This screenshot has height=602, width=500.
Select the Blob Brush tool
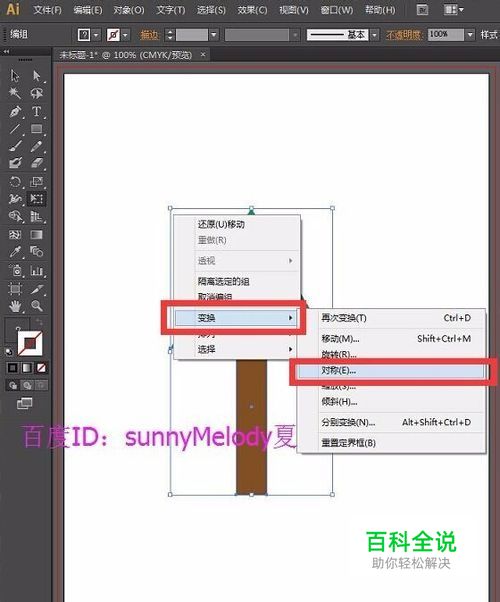click(15, 163)
